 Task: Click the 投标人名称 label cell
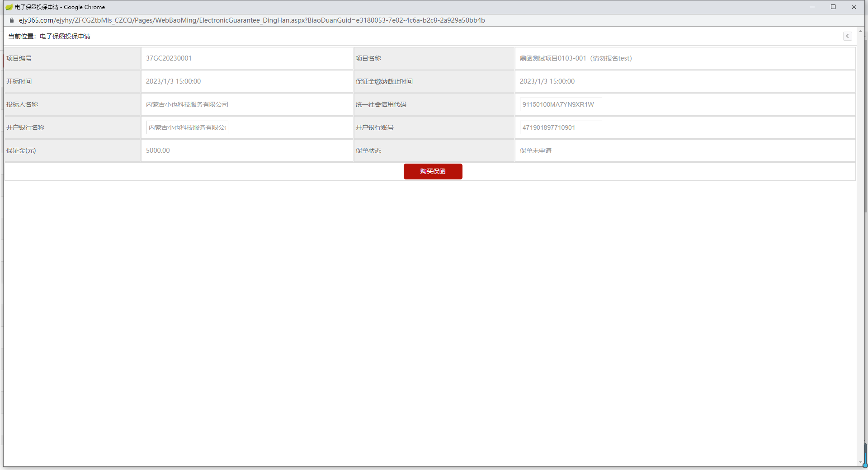(73, 104)
